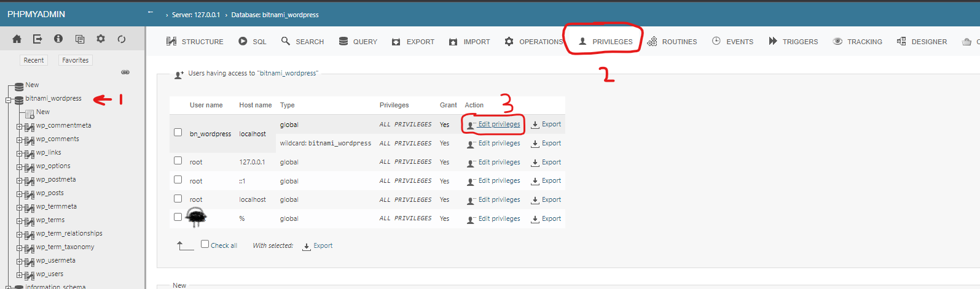This screenshot has height=289, width=980.
Task: Edit privileges for root localhost
Action: tap(493, 200)
